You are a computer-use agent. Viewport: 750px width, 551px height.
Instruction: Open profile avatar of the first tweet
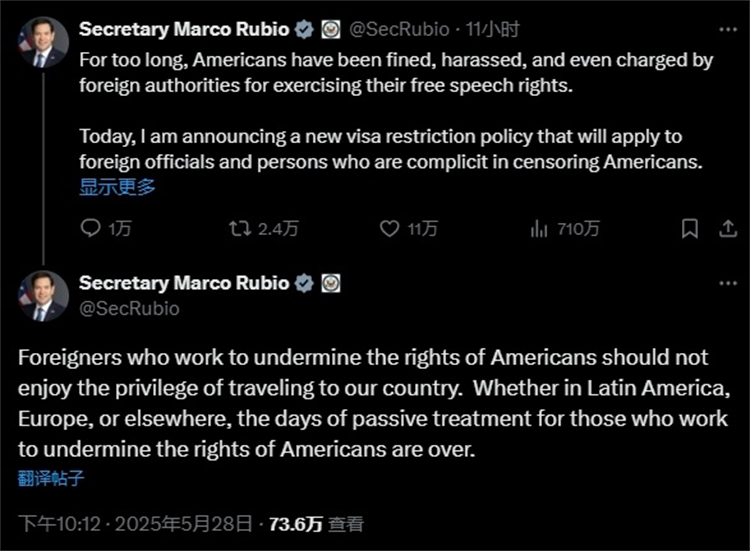42,42
